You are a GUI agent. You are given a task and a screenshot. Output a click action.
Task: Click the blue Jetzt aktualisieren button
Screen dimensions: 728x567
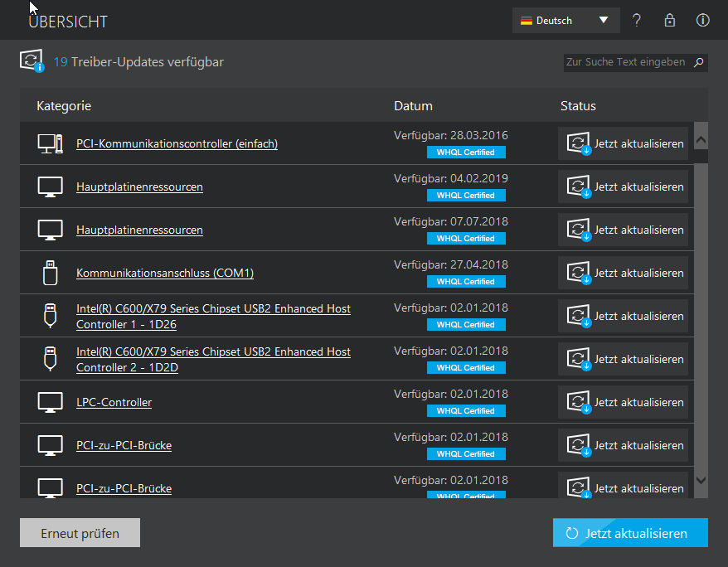630,533
